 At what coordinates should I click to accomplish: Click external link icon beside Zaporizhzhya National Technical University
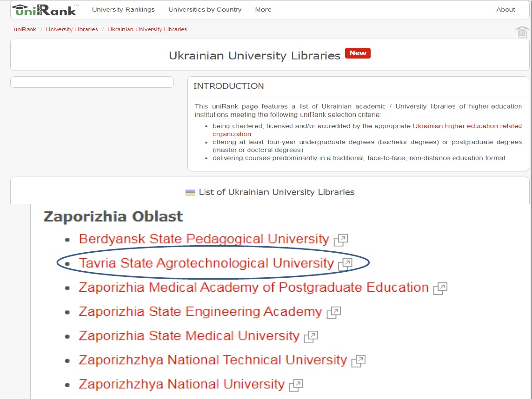(x=359, y=361)
